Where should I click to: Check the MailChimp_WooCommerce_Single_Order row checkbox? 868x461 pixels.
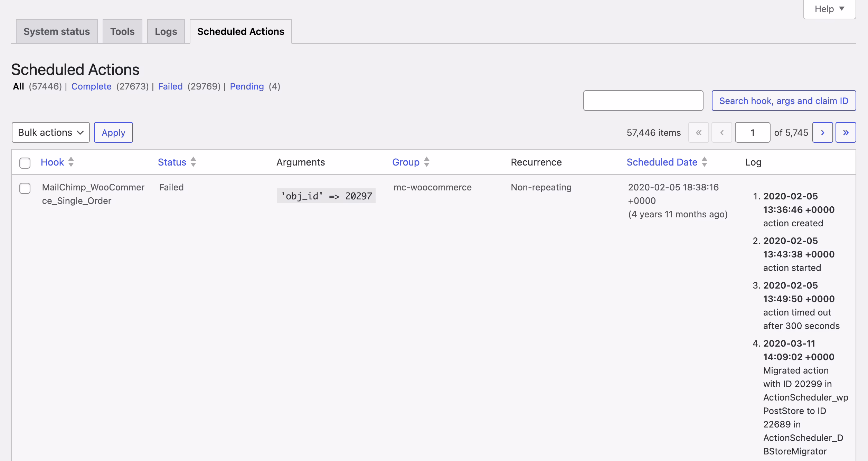(25, 188)
